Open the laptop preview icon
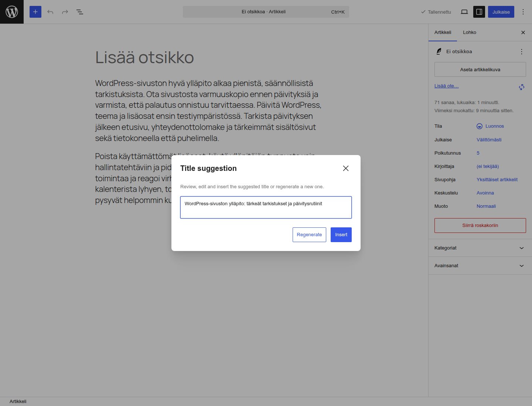 click(x=464, y=12)
